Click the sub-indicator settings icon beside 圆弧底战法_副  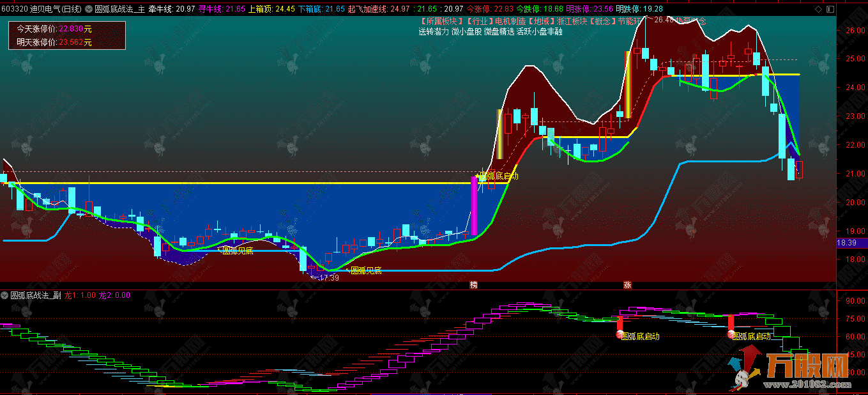[x=5, y=295]
